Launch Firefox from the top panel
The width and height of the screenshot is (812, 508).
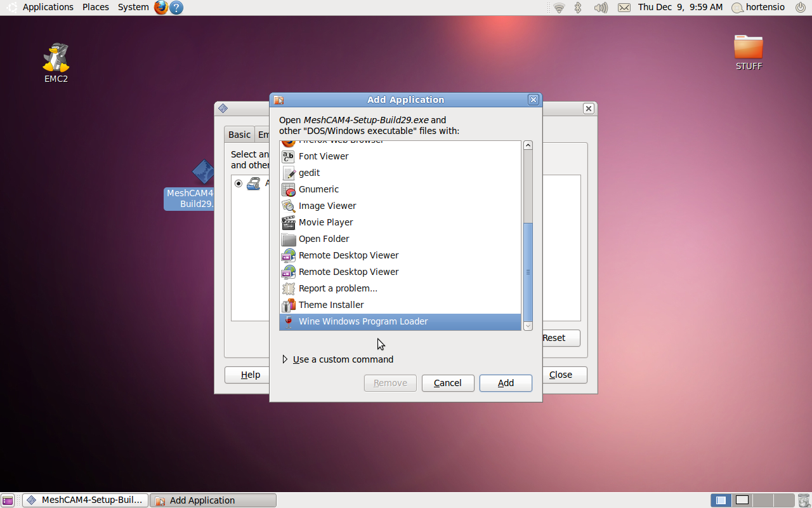(161, 8)
